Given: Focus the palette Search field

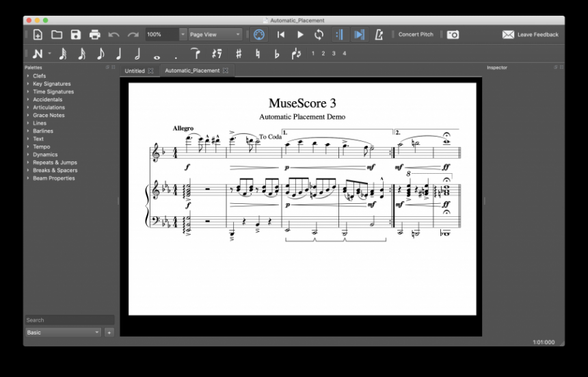Looking at the screenshot, I should tap(69, 320).
